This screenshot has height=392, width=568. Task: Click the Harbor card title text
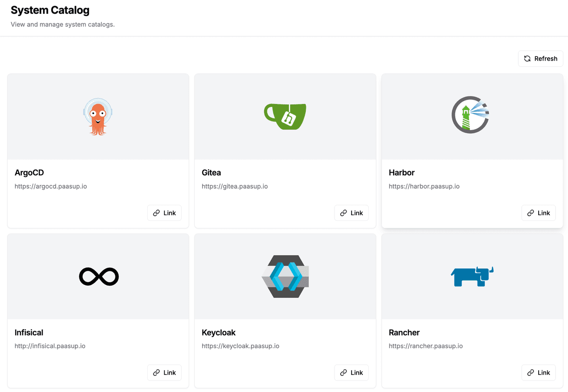pyautogui.click(x=402, y=173)
